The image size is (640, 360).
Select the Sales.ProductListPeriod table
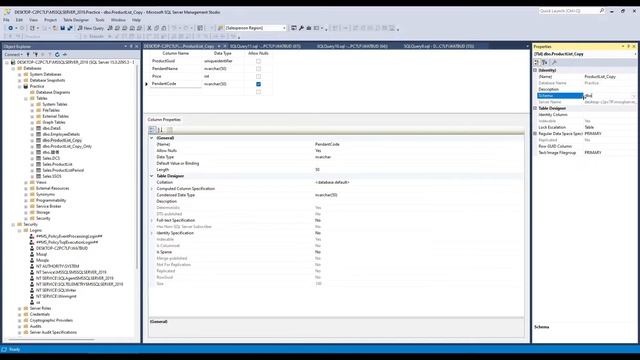[63, 170]
